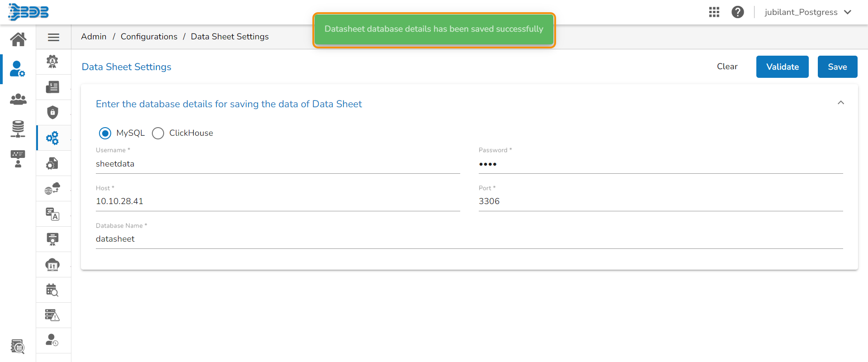Open the data server stack icon

[18, 129]
